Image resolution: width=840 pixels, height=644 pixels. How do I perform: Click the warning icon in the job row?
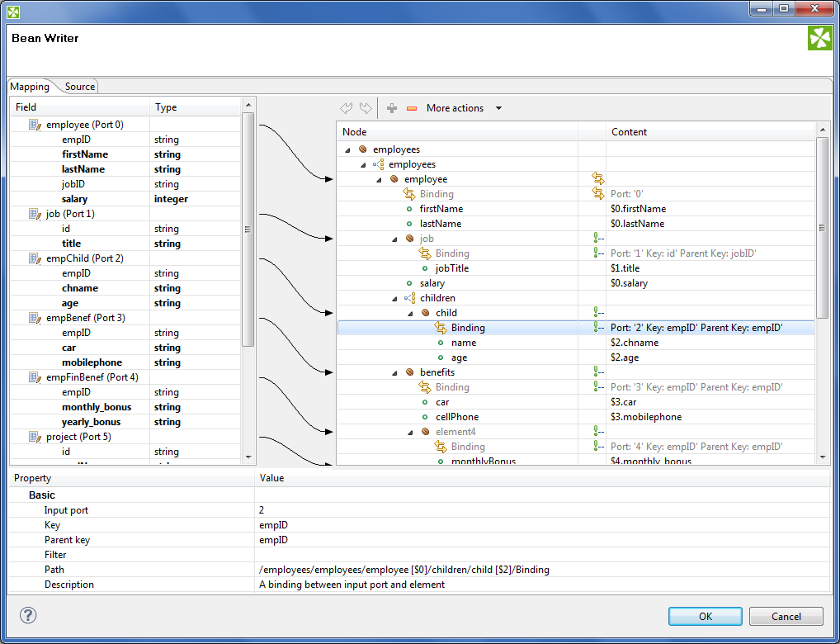coord(598,239)
